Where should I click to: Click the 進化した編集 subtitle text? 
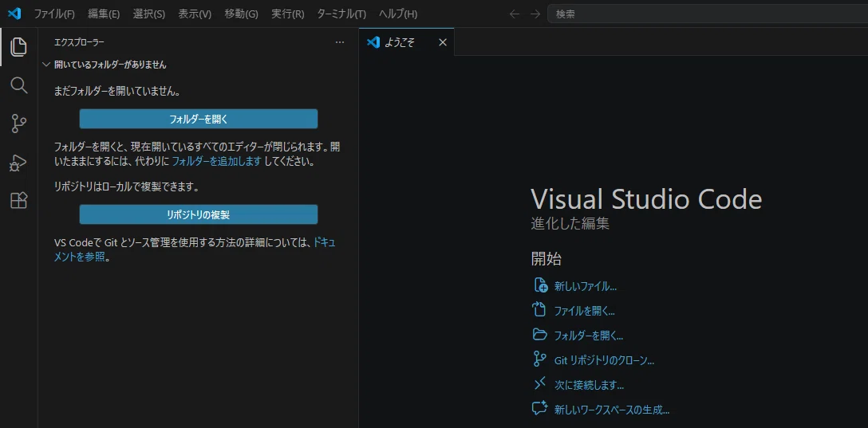tap(570, 223)
